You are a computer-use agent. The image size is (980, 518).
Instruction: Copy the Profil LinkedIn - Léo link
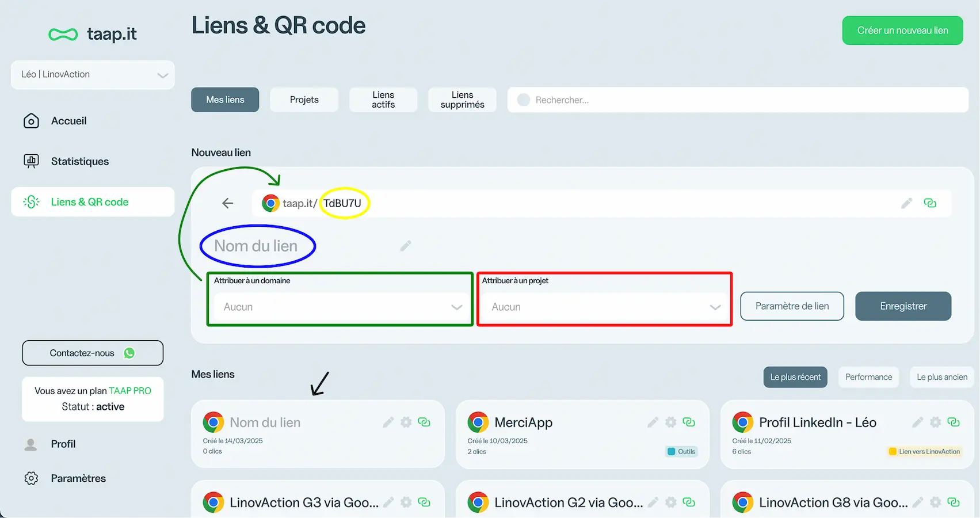point(954,422)
